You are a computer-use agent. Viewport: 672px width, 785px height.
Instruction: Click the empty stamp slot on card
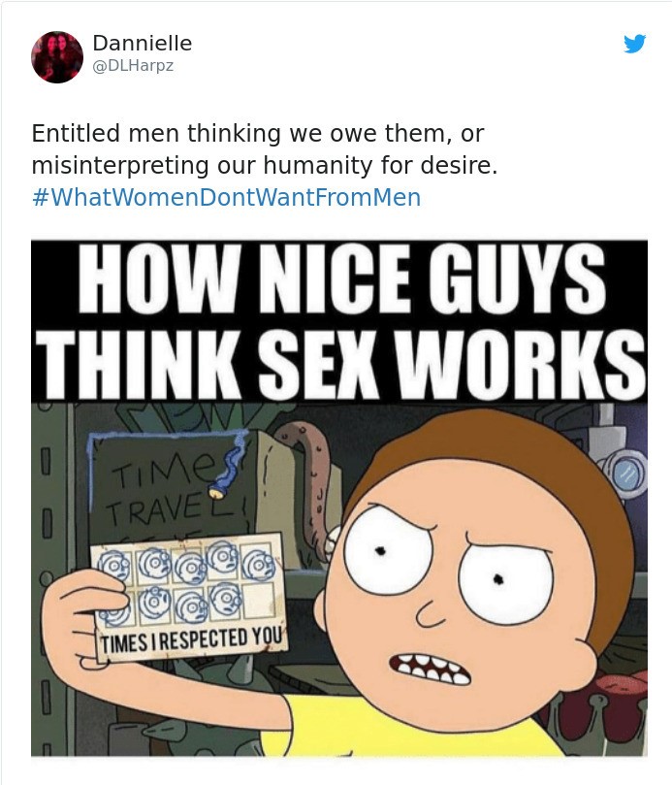tap(260, 600)
